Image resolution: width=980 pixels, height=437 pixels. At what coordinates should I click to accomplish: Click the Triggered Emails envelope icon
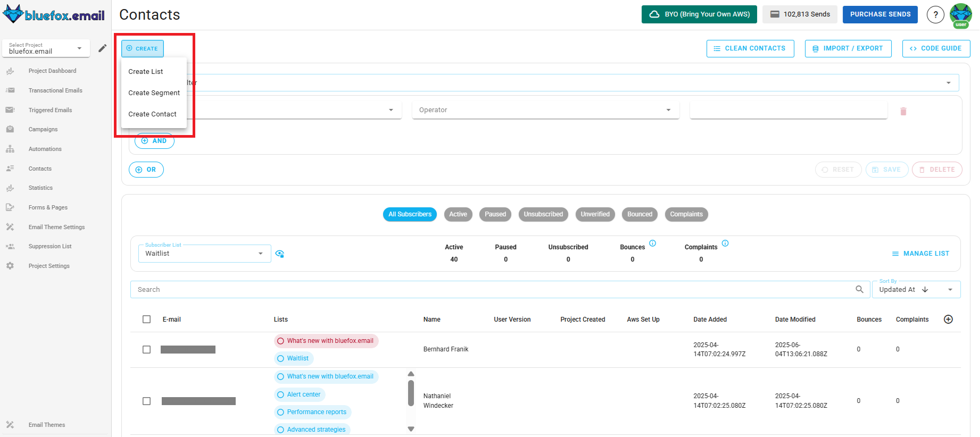pyautogui.click(x=10, y=110)
